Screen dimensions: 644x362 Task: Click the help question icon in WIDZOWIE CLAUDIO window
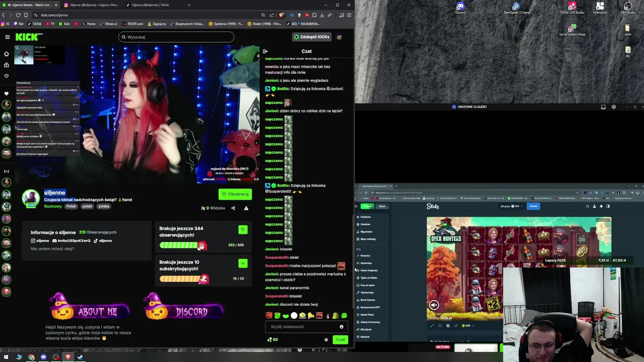[x=613, y=107]
